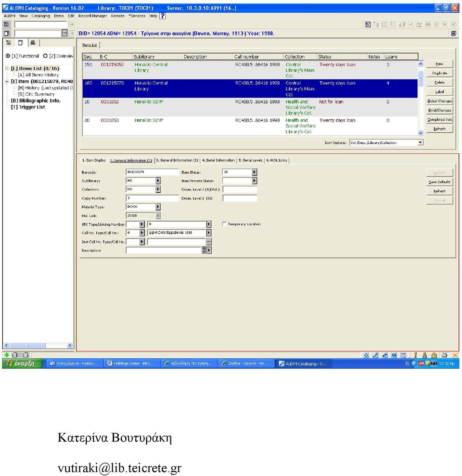Click the Duplicate button

click(x=439, y=73)
